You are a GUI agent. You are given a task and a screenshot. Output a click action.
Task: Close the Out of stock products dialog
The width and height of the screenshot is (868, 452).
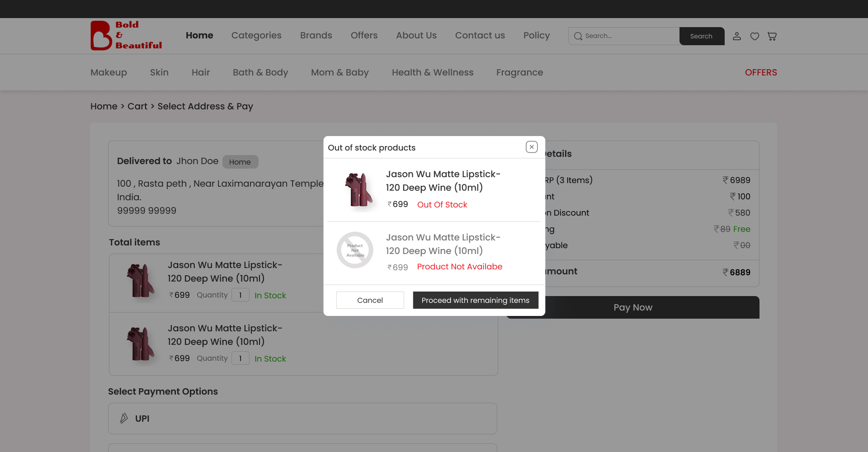[532, 147]
